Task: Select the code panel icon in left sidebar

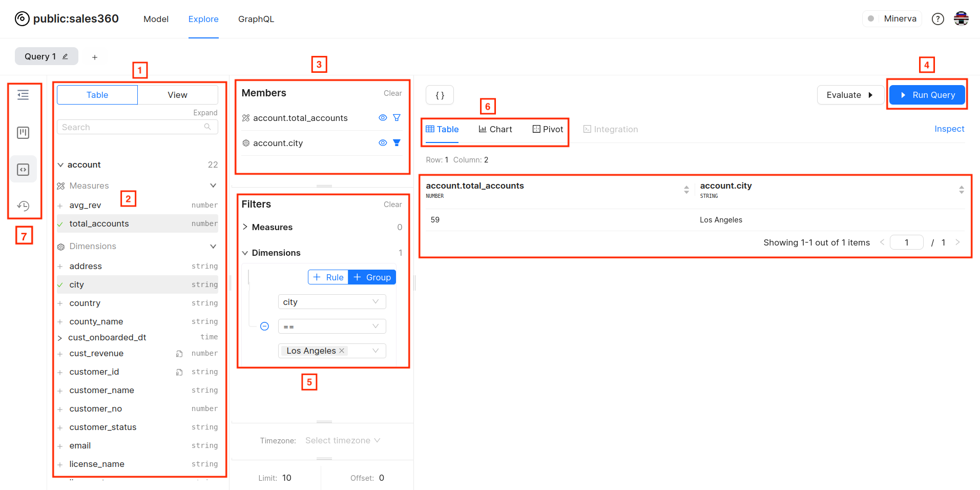Action: (23, 170)
